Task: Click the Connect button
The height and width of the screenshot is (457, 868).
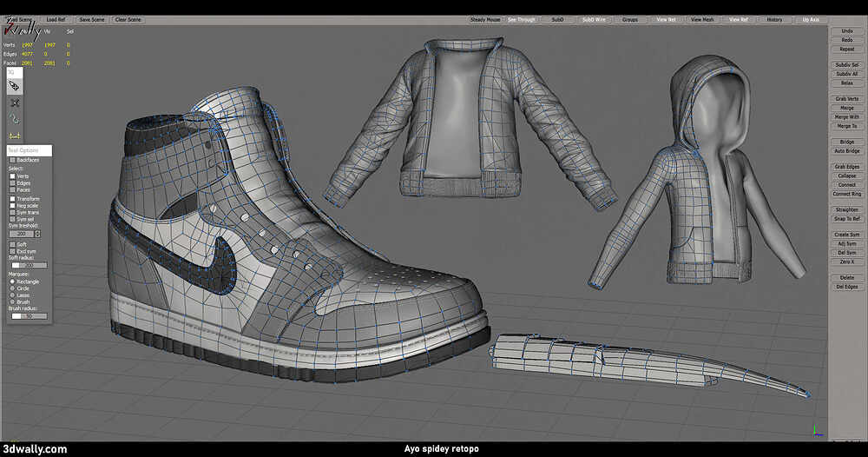Action: 847,184
